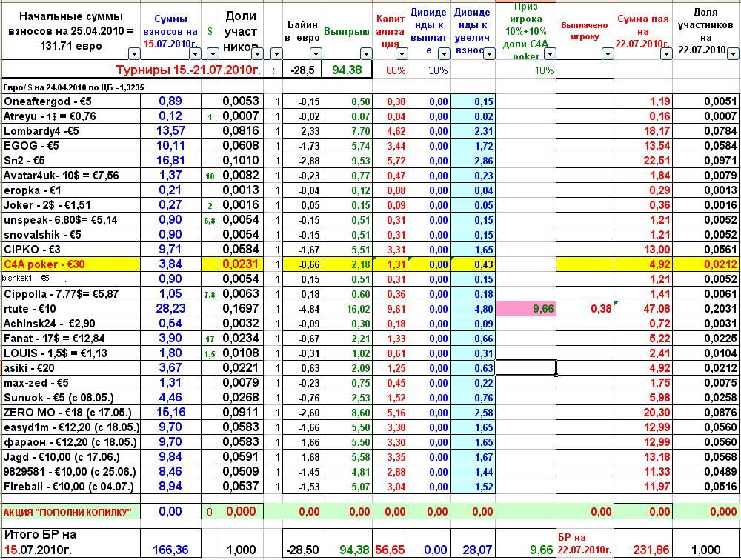Select Турниры 15.-21.07.2010г. header cell
The image size is (741, 560).
(142, 70)
